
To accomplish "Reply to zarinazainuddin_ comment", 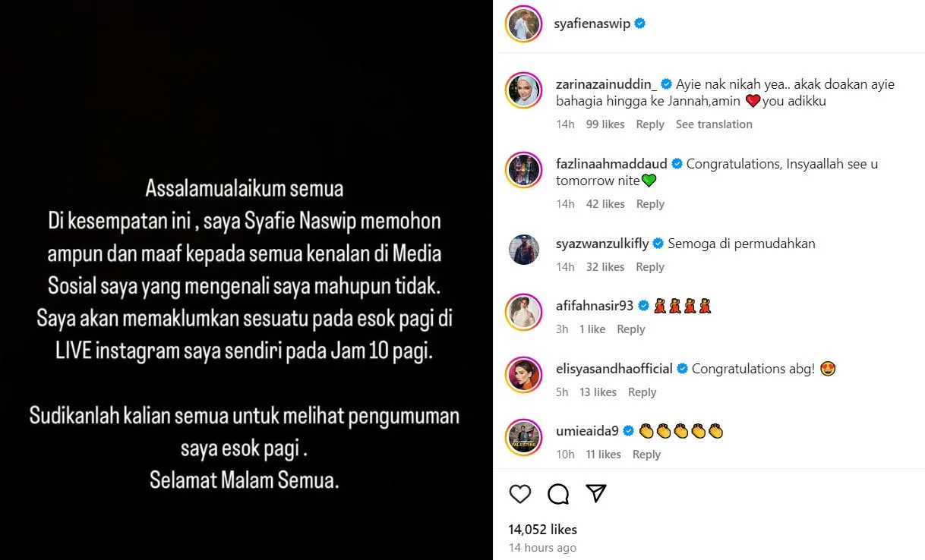I will [x=650, y=124].
